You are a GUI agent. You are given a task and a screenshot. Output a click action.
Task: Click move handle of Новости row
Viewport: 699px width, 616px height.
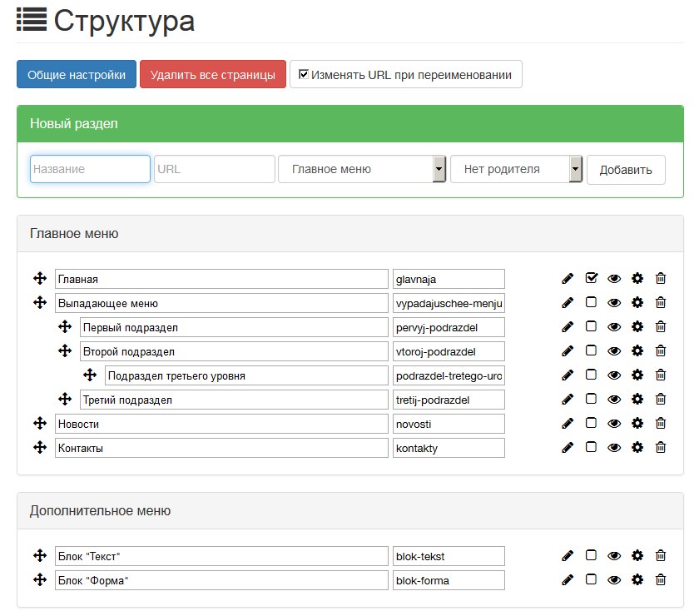[40, 424]
